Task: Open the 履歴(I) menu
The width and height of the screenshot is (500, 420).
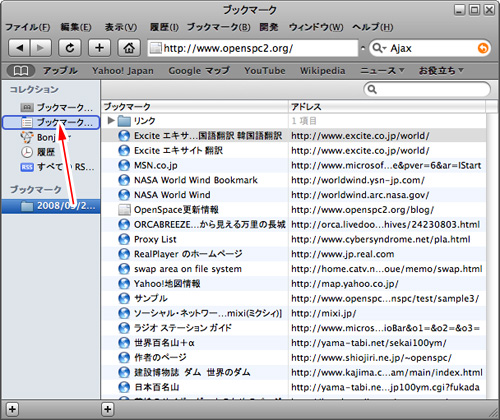Action: [x=164, y=27]
